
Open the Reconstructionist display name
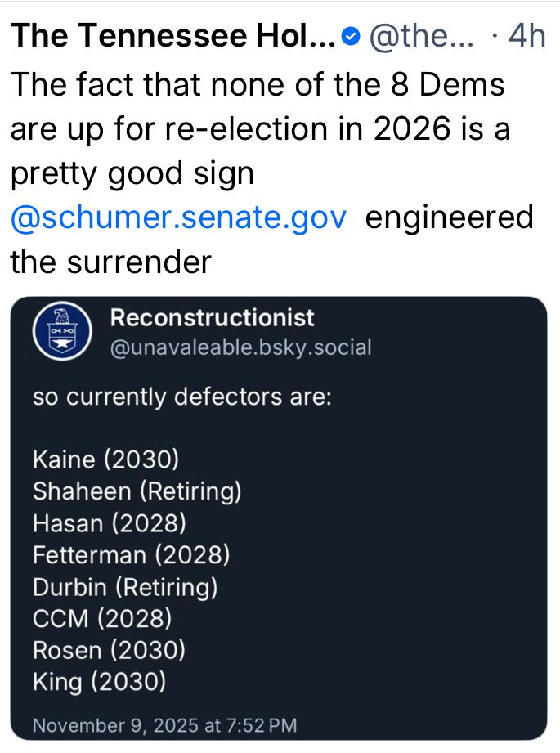212,318
